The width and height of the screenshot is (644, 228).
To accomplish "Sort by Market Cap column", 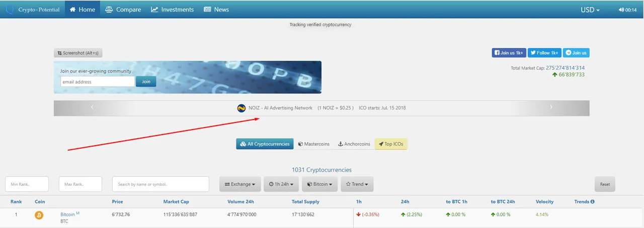I will (176, 201).
